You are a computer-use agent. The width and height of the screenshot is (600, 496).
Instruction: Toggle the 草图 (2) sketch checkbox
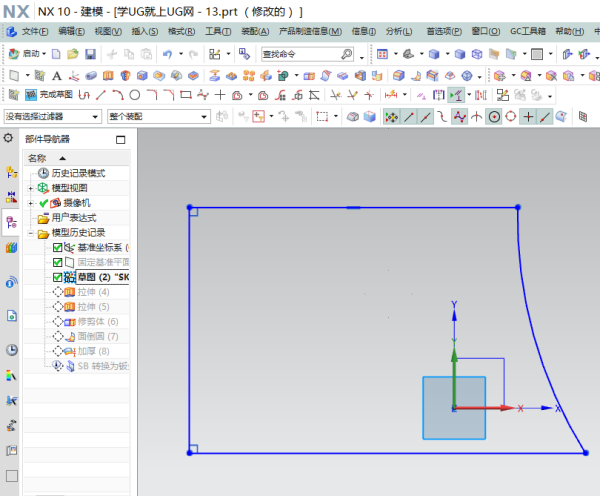[57, 277]
